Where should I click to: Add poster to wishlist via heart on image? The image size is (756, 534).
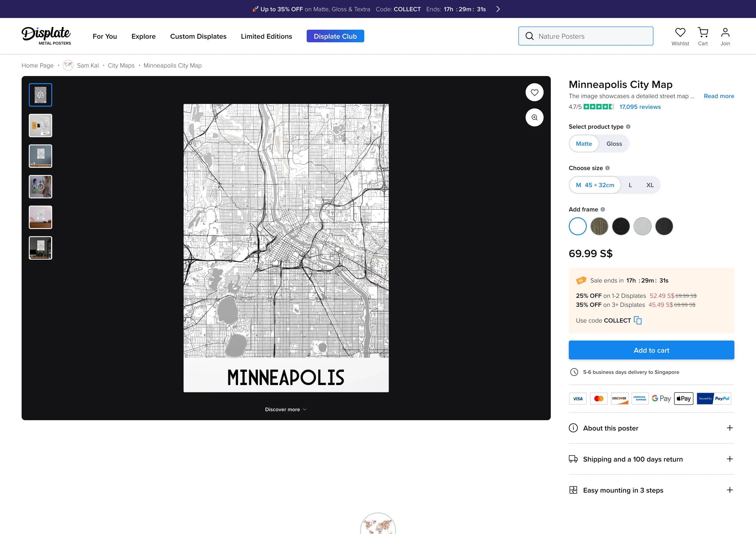534,92
